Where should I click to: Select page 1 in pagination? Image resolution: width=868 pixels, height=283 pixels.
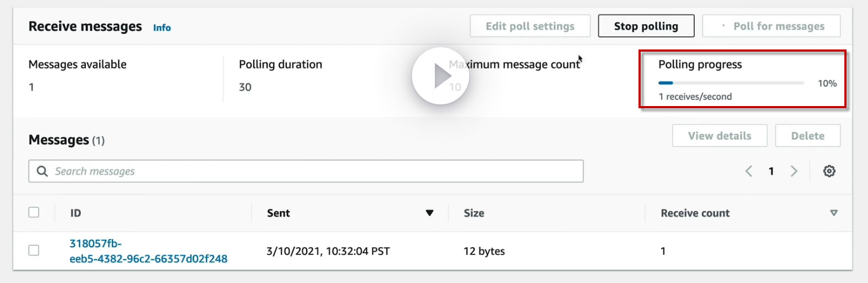[x=771, y=171]
